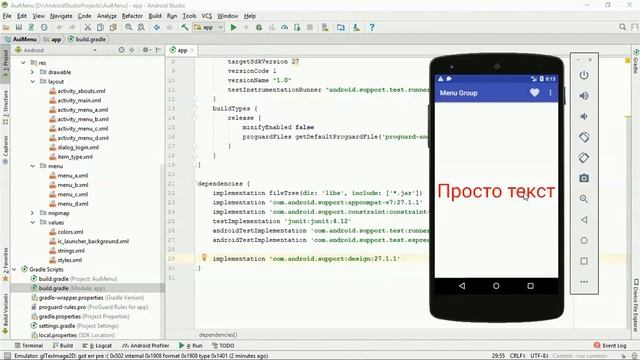The height and width of the screenshot is (360, 640).
Task: Click the build.gradle breadcrumb
Action: tap(87, 39)
